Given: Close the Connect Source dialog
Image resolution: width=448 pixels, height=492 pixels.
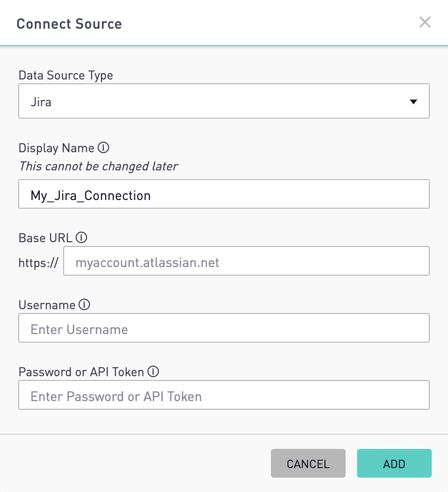Looking at the screenshot, I should coord(425,22).
